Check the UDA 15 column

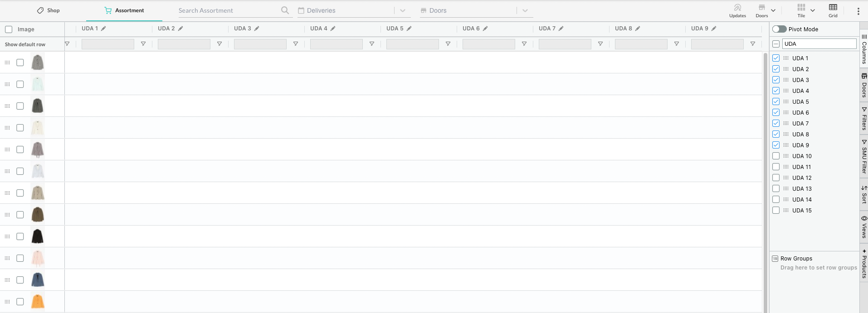[776, 210]
